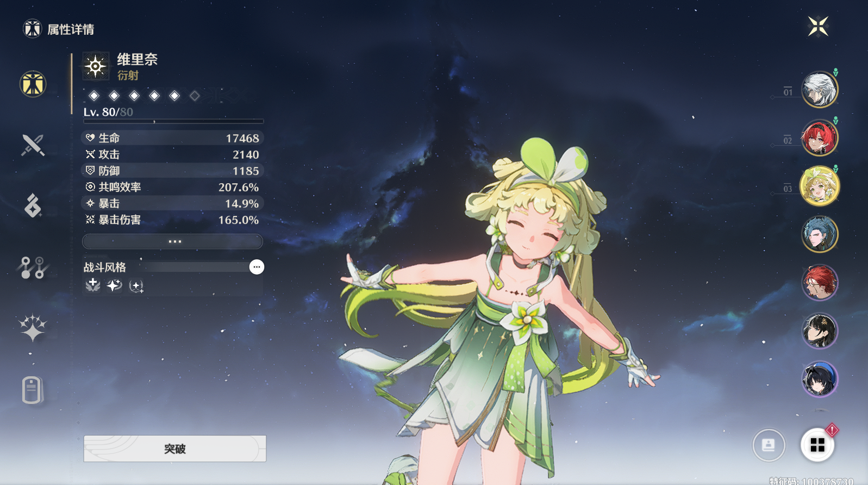
Task: Click the 战斗风格 label
Action: tap(105, 267)
